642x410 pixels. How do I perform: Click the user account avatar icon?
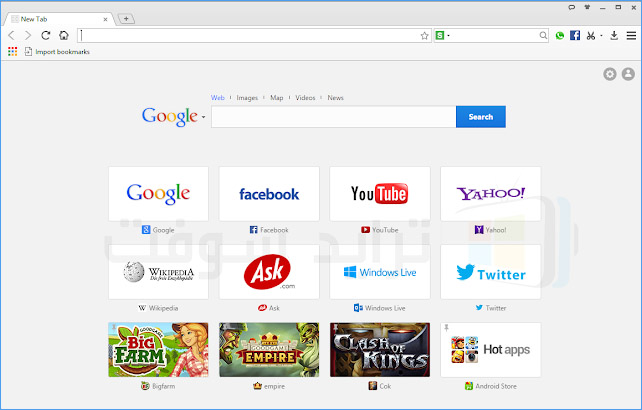(x=628, y=74)
